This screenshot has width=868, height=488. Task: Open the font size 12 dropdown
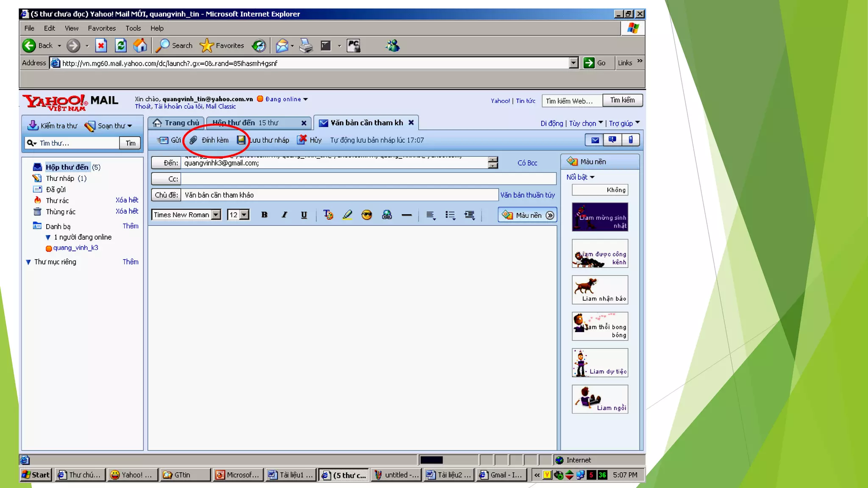[244, 215]
